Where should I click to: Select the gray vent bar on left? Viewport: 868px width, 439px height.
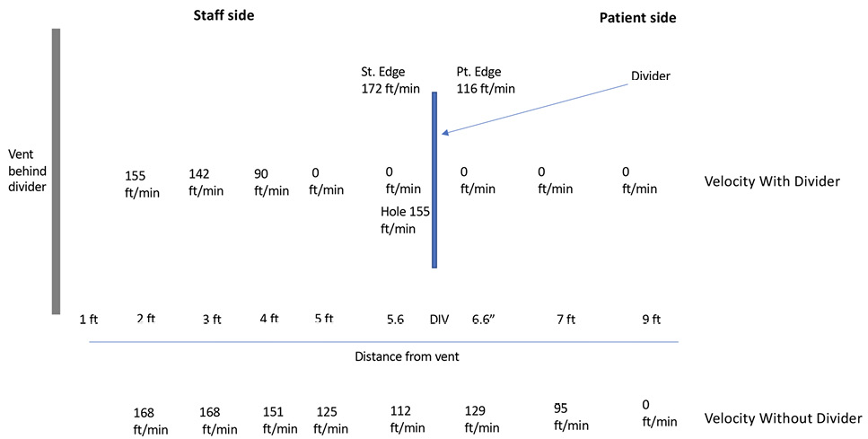click(x=56, y=171)
